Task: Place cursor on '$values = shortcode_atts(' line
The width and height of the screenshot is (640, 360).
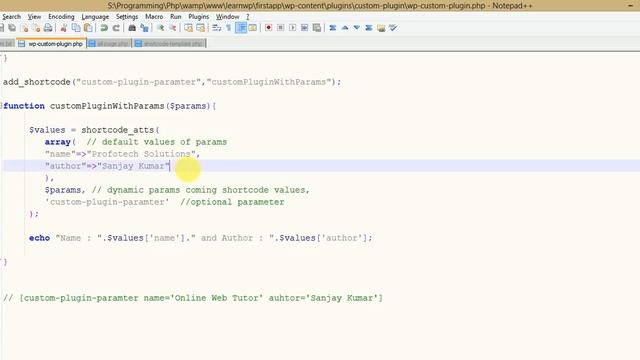Action: [94, 130]
